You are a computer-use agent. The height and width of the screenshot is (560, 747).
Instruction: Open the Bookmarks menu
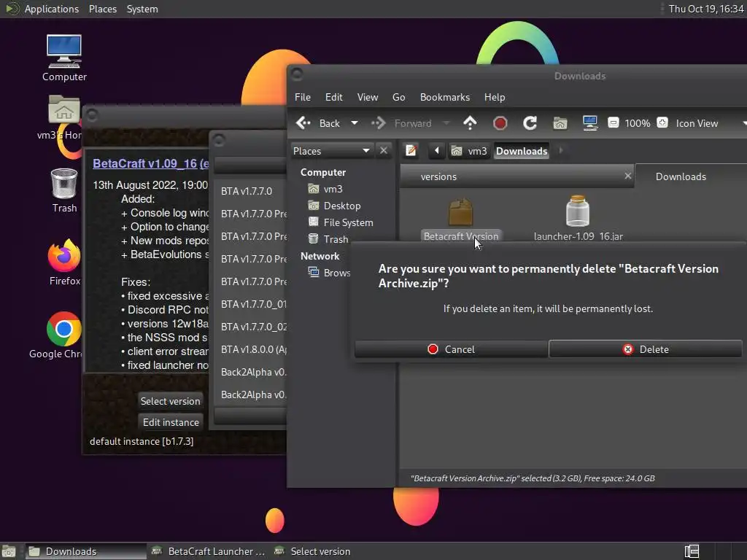445,97
